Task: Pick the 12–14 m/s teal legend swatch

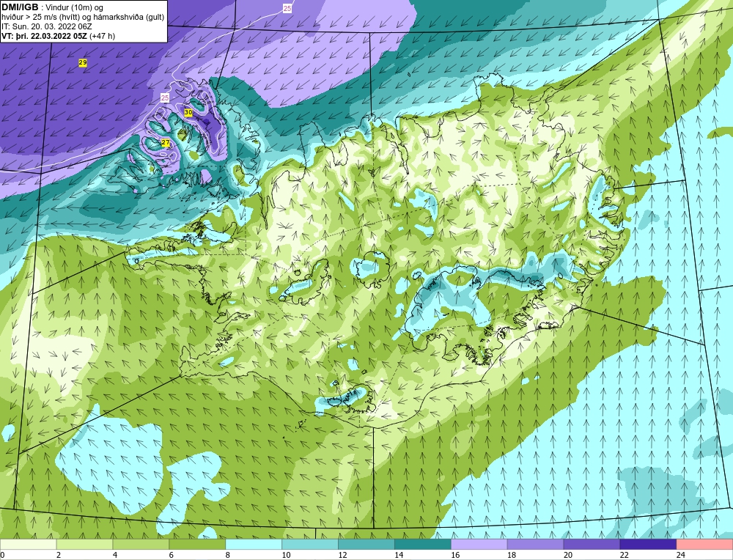Action: point(366,545)
